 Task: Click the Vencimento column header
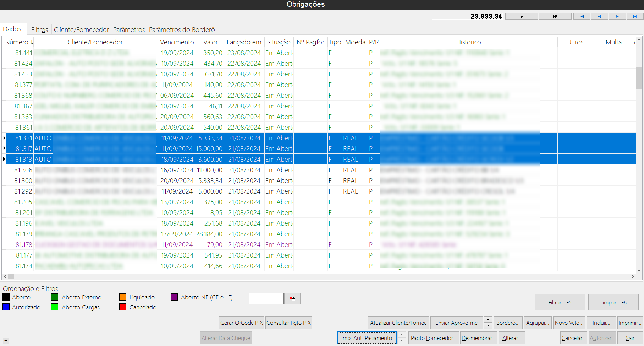pos(177,42)
